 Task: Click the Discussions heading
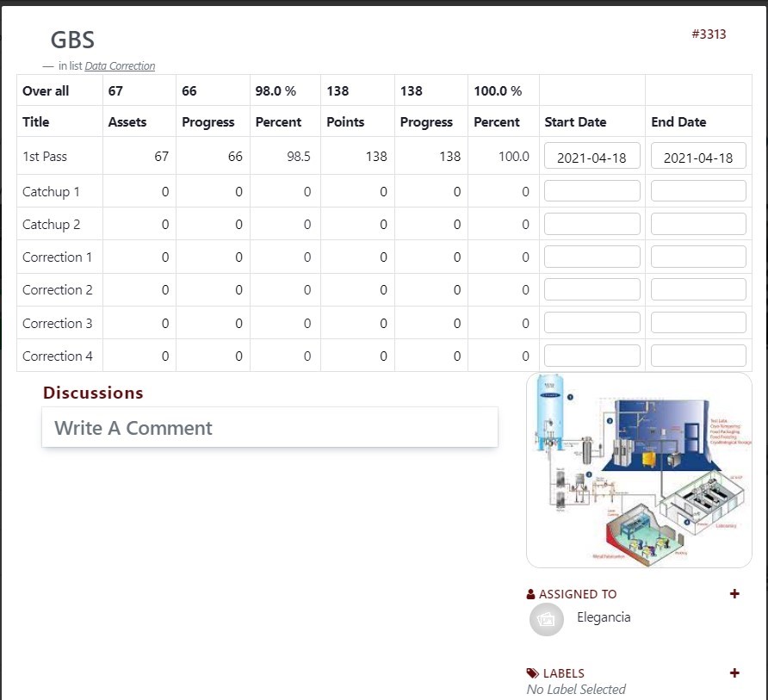(x=93, y=393)
